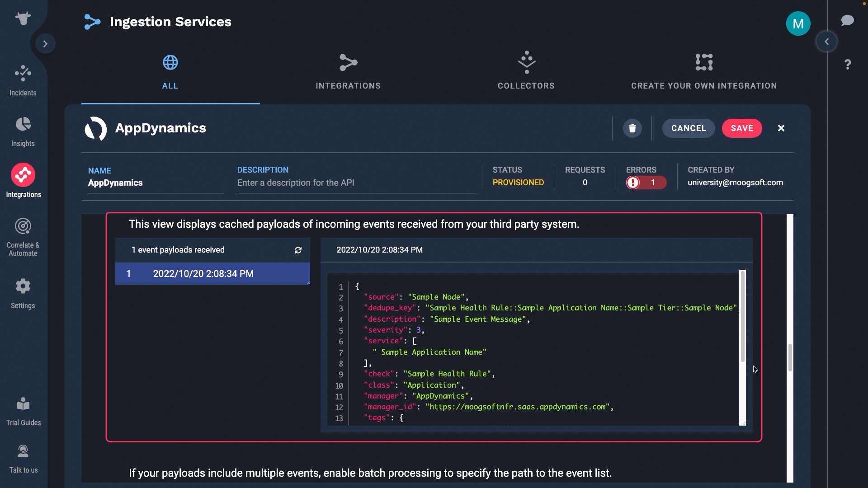
Task: Click university@moogsoft.com creator text
Action: point(735,183)
